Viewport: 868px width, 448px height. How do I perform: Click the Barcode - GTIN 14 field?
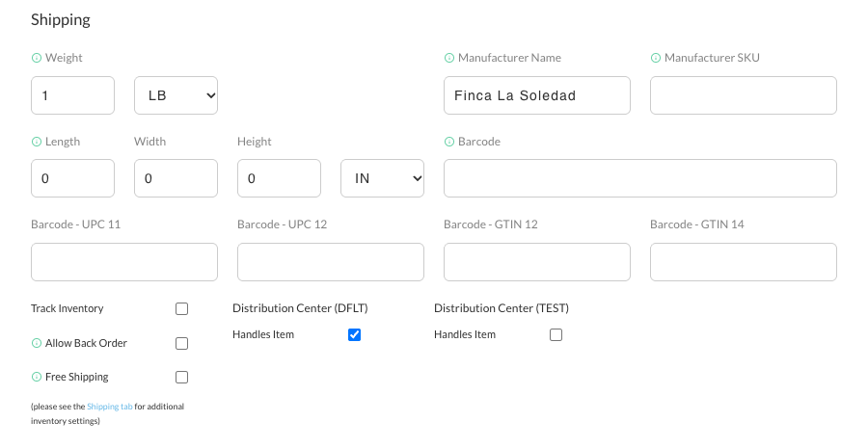pos(744,262)
